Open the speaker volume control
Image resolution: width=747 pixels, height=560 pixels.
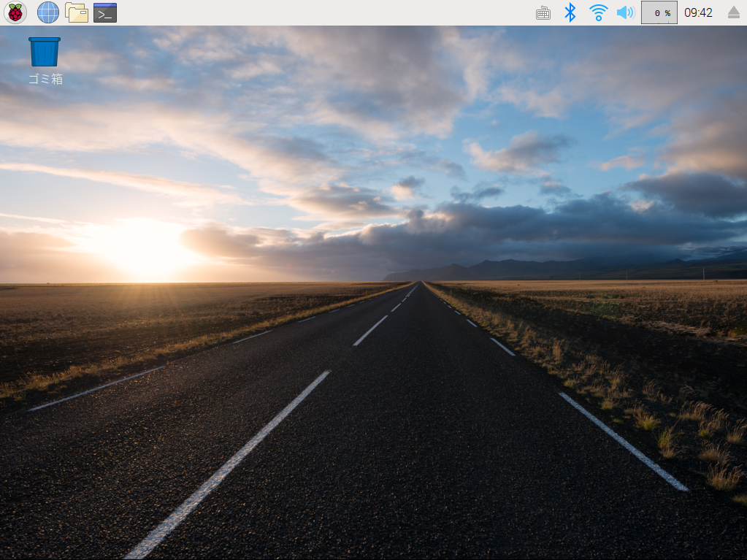coord(625,12)
